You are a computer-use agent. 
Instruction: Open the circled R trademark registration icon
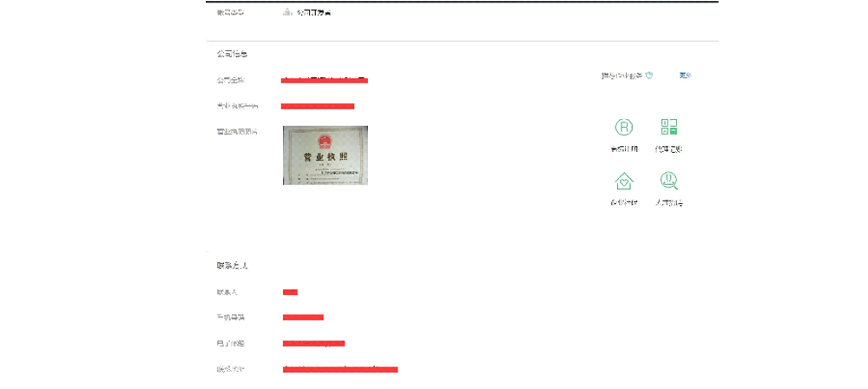(623, 128)
